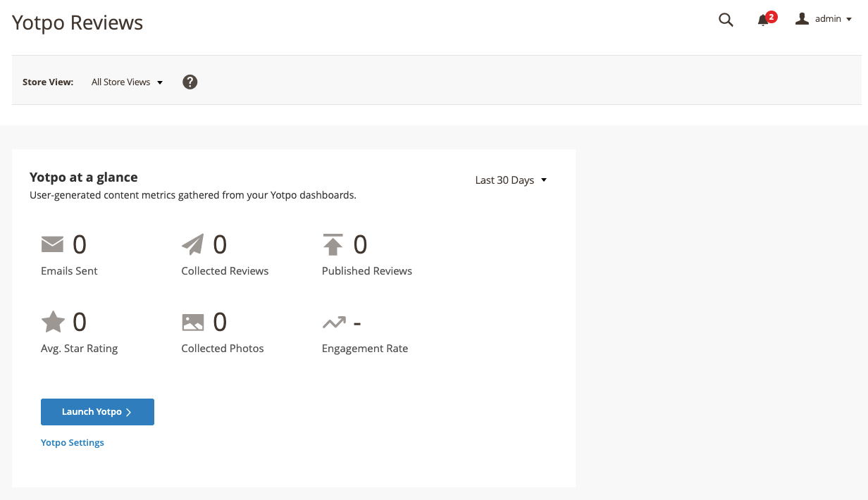Click the Avg. Star Rating star icon

tap(53, 322)
